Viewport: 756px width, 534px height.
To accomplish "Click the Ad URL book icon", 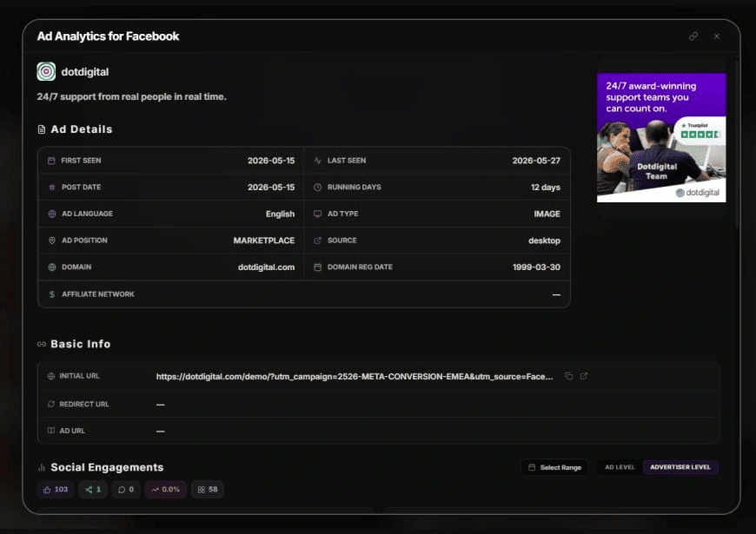I will coord(51,431).
